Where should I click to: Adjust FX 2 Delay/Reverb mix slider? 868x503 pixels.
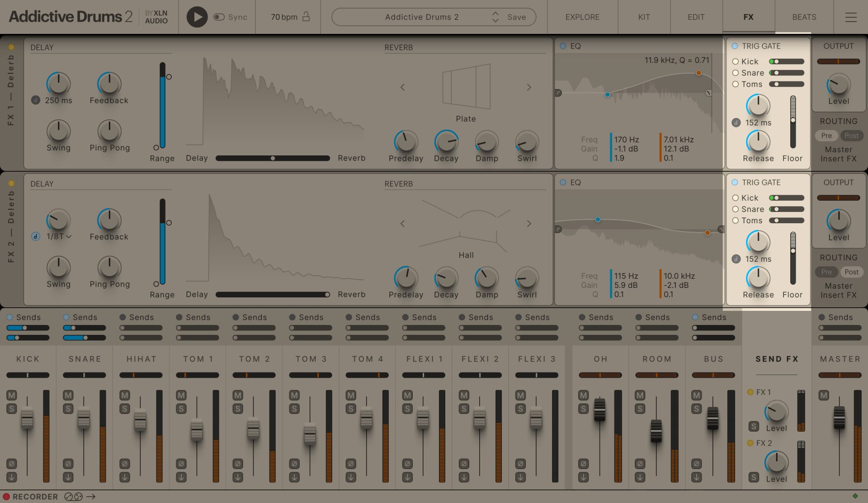coord(273,295)
